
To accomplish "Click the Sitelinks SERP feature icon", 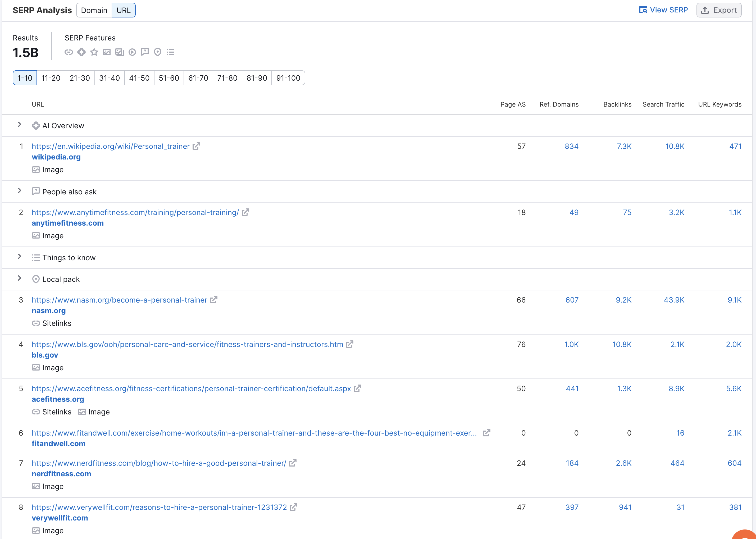I will [x=69, y=52].
